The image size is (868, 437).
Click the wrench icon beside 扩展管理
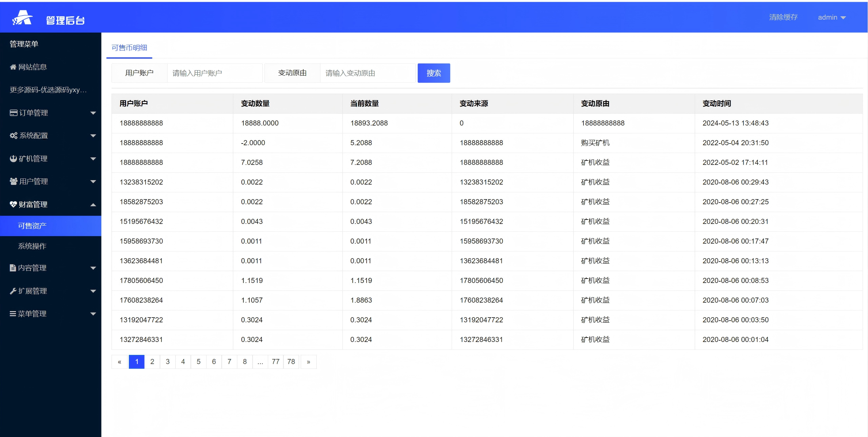[13, 291]
